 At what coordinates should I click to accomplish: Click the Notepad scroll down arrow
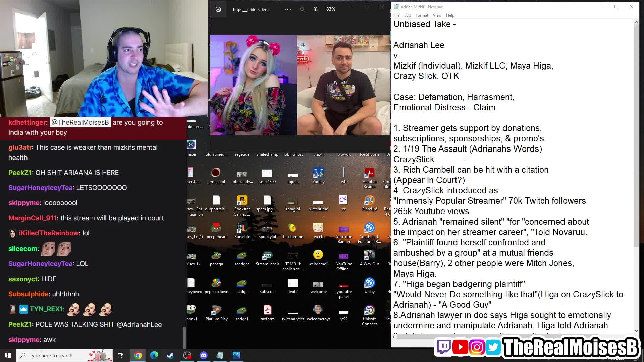(x=636, y=331)
